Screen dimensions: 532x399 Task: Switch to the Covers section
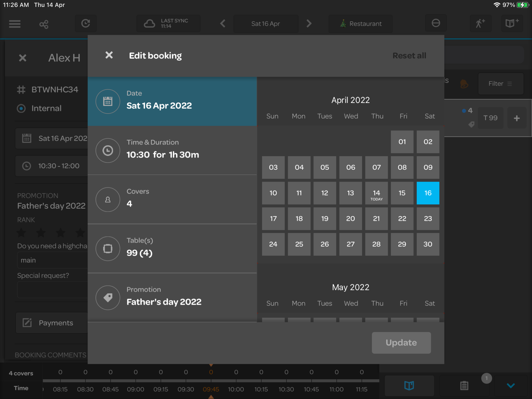[x=172, y=199]
